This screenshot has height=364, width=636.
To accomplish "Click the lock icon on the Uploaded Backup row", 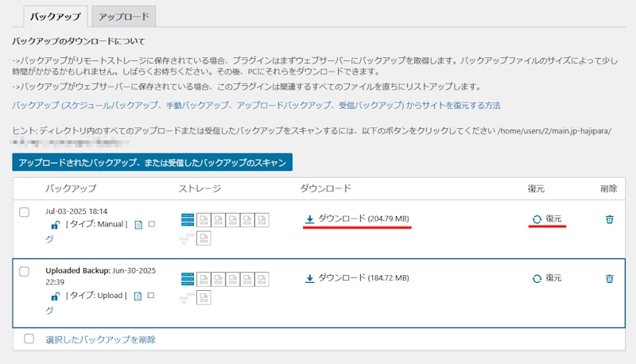I will 55,296.
